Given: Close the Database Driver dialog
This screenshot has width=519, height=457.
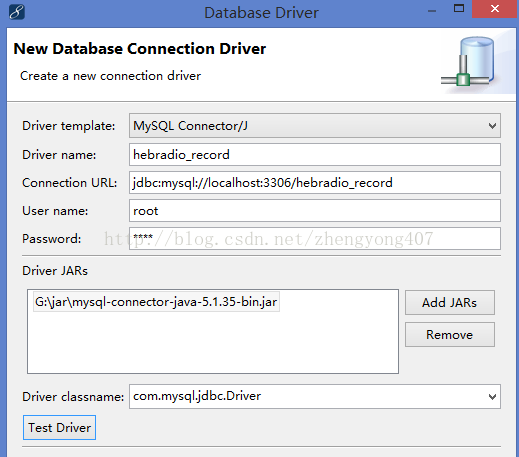Looking at the screenshot, I should click(495, 9).
